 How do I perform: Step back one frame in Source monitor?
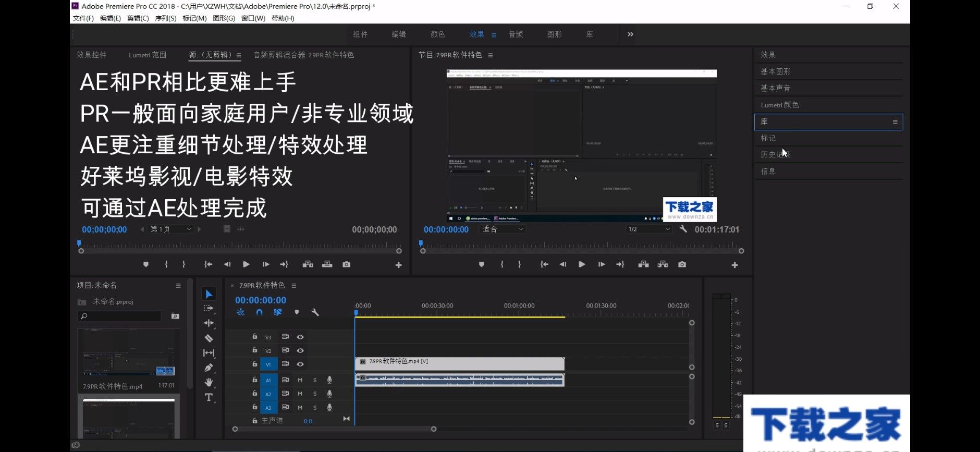click(x=227, y=264)
